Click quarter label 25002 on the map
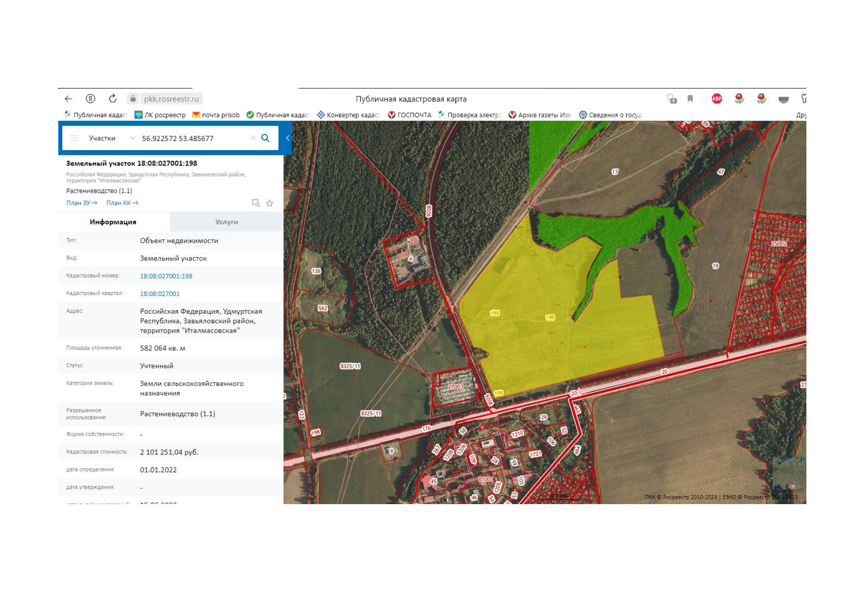Image resolution: width=868 pixels, height=614 pixels. 779,244
